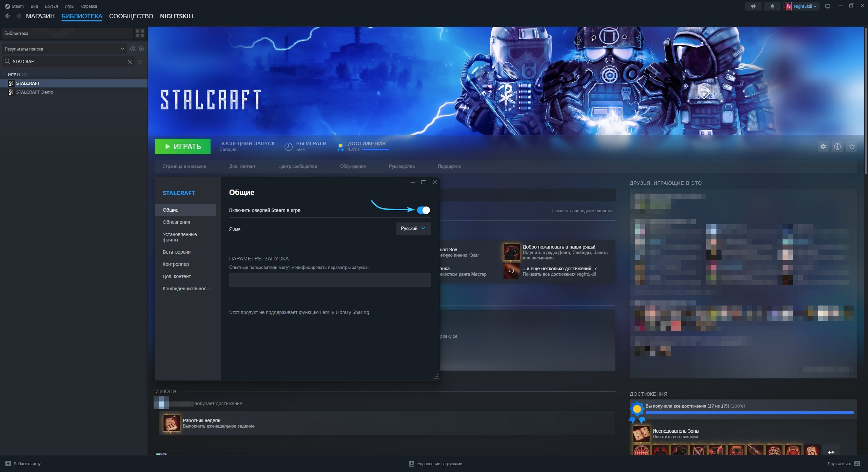This screenshot has height=472, width=868.
Task: Open advanced search filter icon
Action: 140,61
